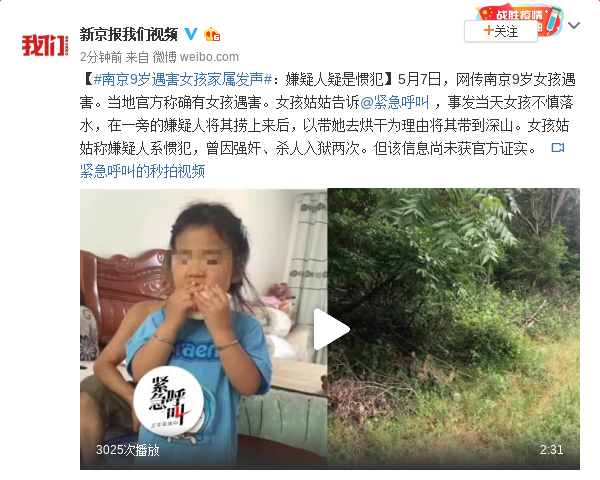600x480 pixels.
Task: Expand the post options chevron
Action: tap(574, 26)
